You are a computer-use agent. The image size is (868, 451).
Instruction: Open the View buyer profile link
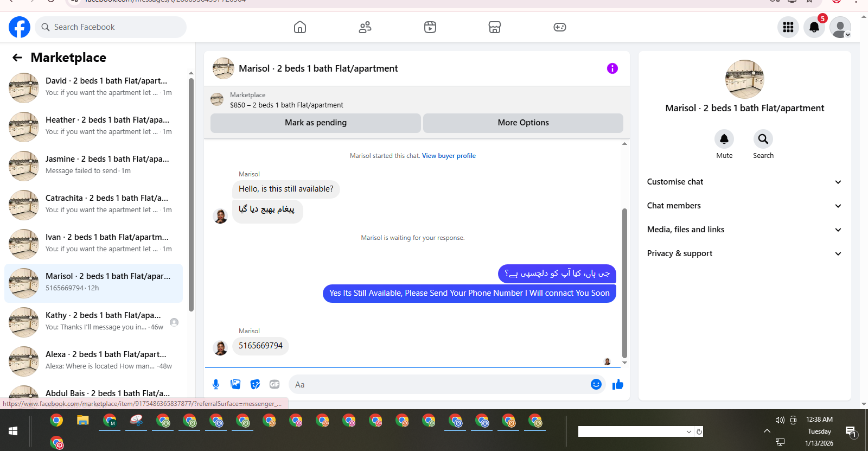pos(449,156)
